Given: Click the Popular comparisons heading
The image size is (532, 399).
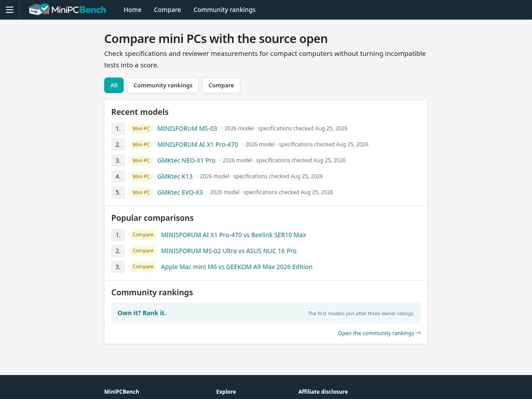Looking at the screenshot, I should 153,218.
